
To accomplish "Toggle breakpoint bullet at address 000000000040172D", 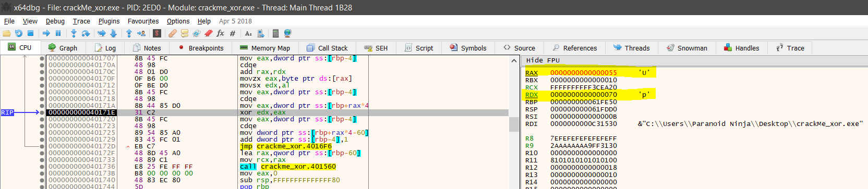I will 42,146.
